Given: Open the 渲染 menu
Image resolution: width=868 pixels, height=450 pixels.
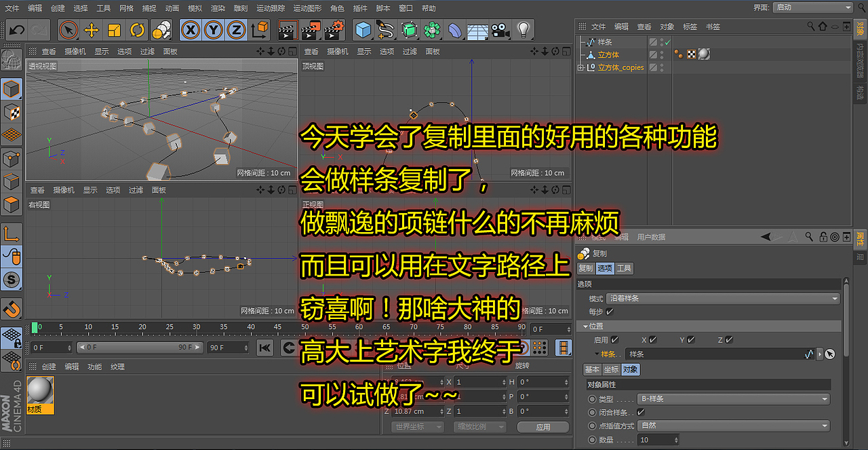Looking at the screenshot, I should (x=218, y=8).
